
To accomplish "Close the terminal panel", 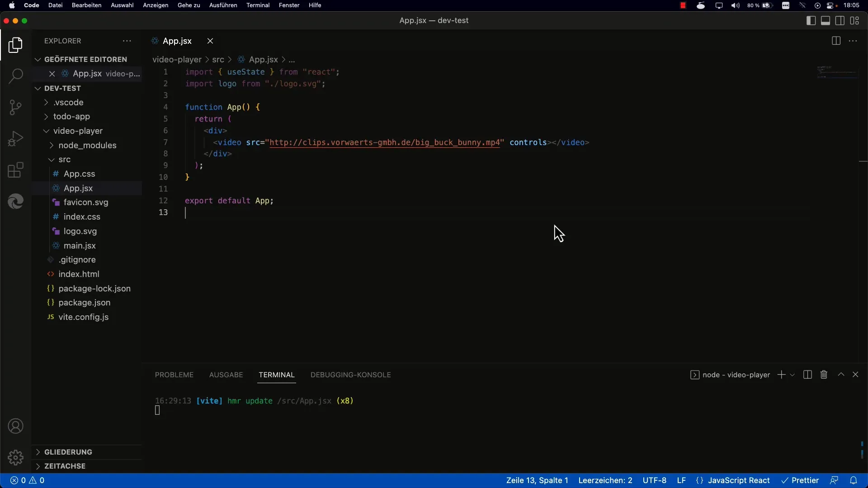I will pyautogui.click(x=855, y=375).
